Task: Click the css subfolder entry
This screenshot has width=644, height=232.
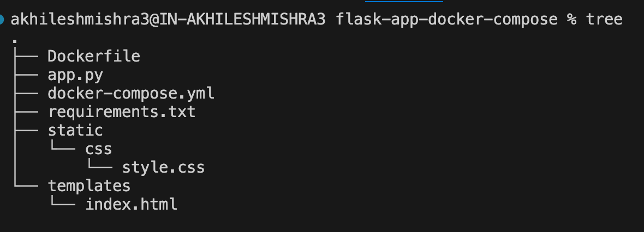Action: 99,149
